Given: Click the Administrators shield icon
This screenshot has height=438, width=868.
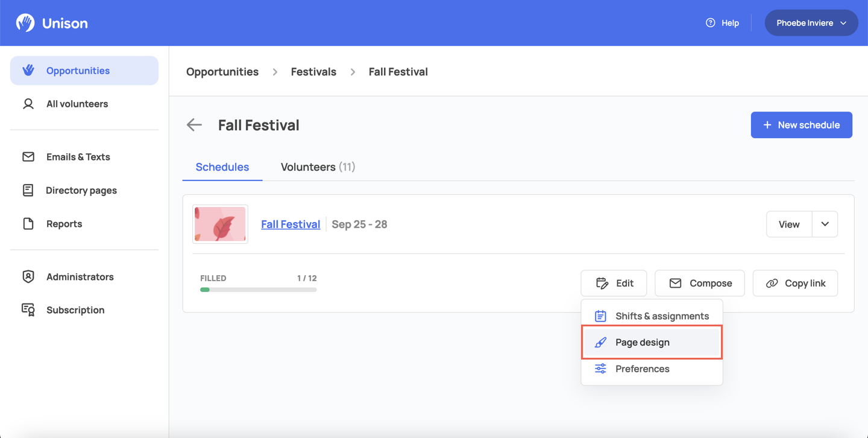Looking at the screenshot, I should coord(28,277).
